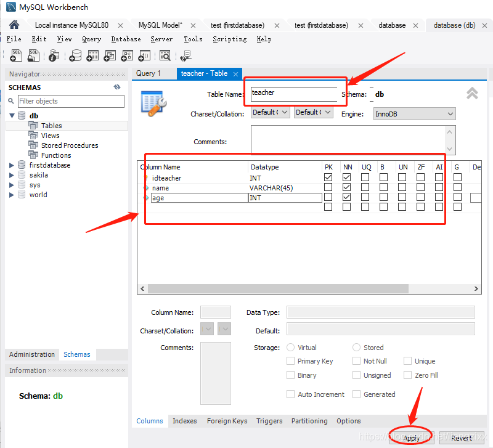Open the table Charset dropdown
This screenshot has width=493, height=448.
270,112
